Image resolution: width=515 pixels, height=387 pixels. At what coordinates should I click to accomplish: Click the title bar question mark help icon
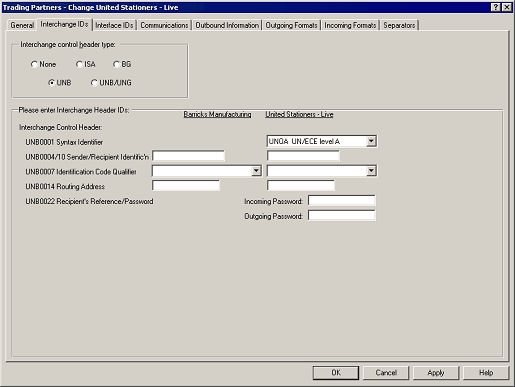(496, 7)
